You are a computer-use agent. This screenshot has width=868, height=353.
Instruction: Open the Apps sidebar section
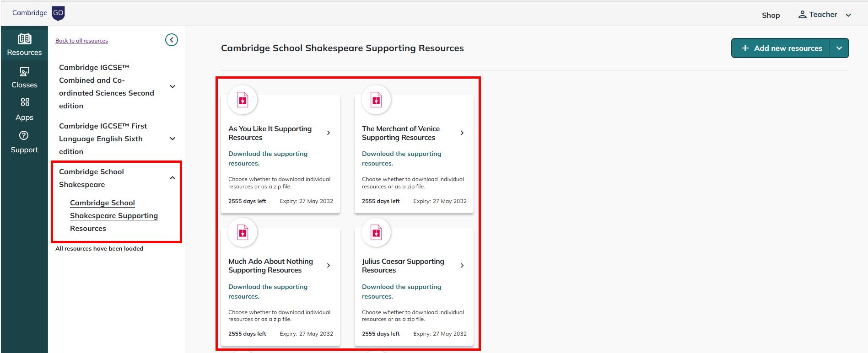[24, 110]
